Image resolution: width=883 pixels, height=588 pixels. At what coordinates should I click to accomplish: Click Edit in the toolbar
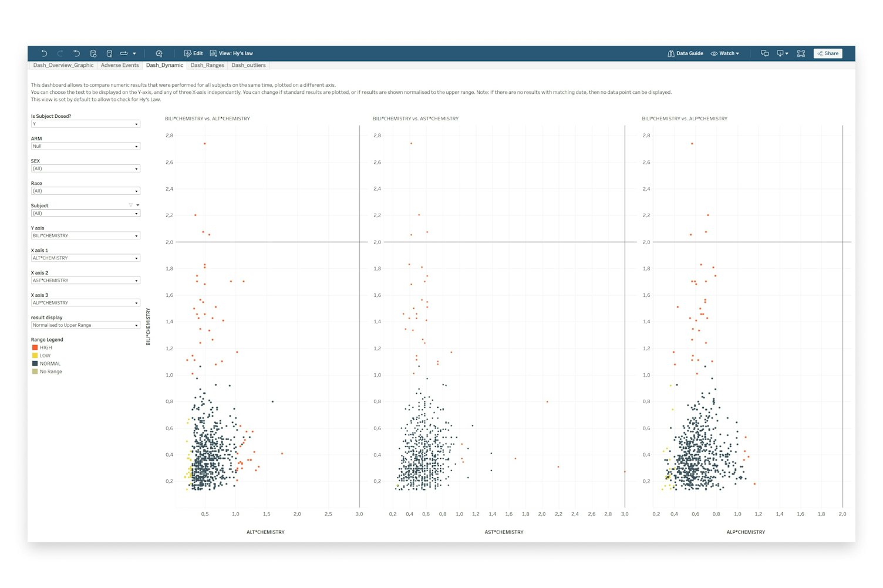(x=193, y=53)
